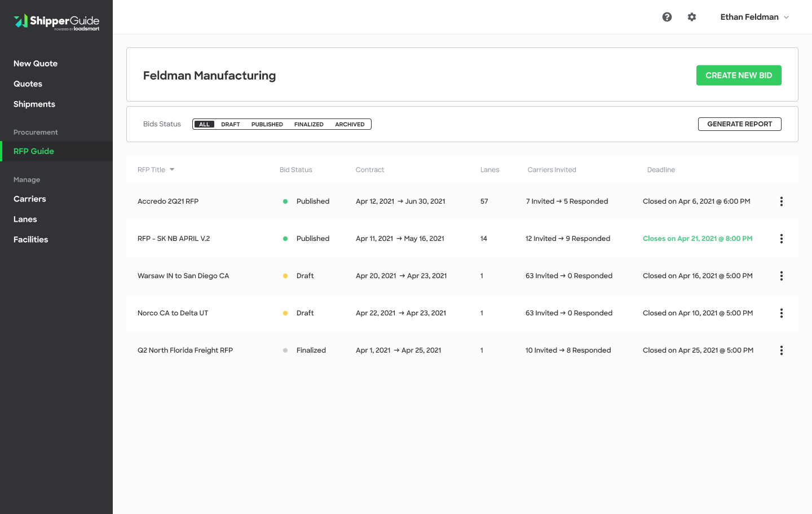Open the RFP - SK NB APRIL V.2 title
The image size is (812, 514).
click(x=174, y=239)
